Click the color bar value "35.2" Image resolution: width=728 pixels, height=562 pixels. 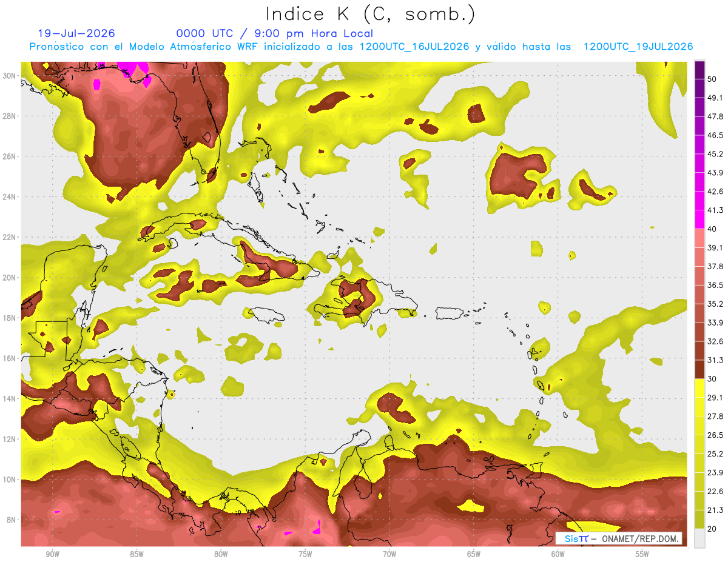coord(715,304)
